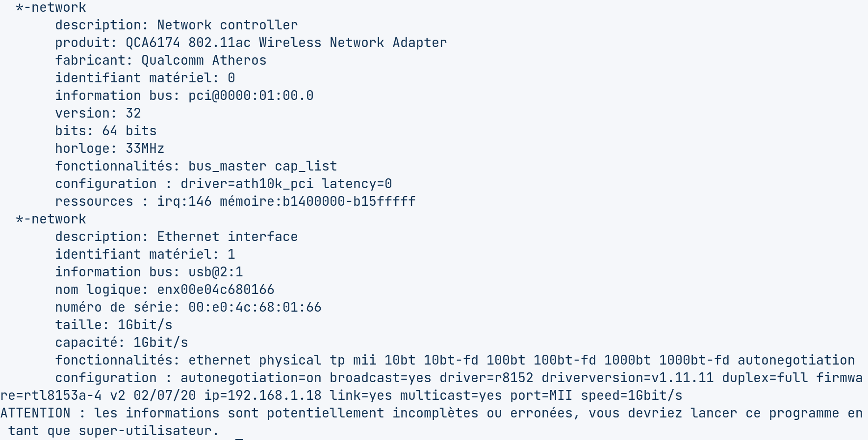Click the pci@0000:01:00.0 bus address

coord(251,96)
